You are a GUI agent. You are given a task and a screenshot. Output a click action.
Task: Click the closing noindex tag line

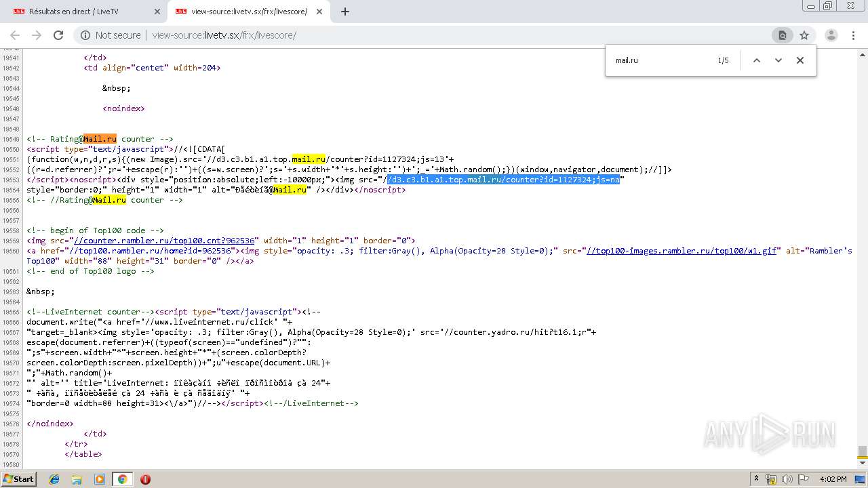(x=50, y=424)
